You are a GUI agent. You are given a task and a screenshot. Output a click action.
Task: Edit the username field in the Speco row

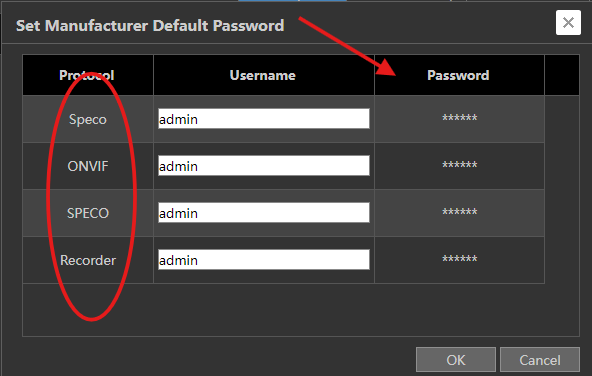(264, 119)
